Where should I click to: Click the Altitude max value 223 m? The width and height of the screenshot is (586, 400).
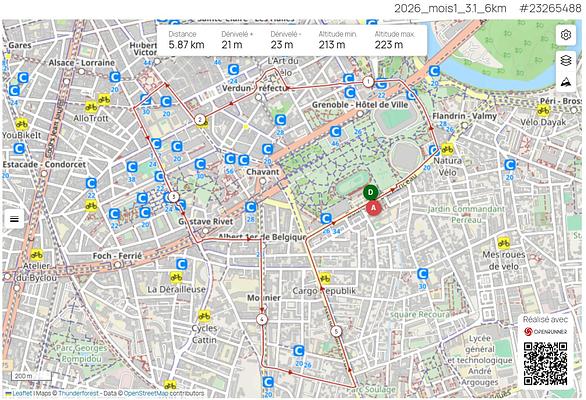pyautogui.click(x=389, y=45)
